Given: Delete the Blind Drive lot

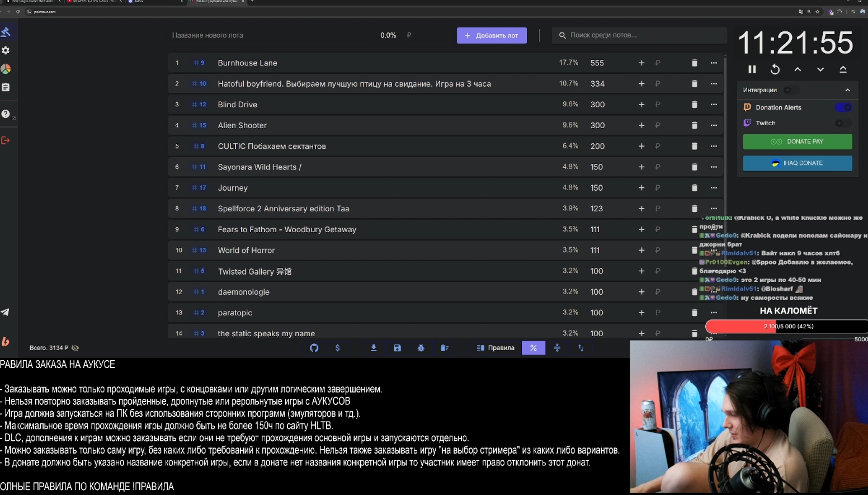Looking at the screenshot, I should click(x=695, y=105).
